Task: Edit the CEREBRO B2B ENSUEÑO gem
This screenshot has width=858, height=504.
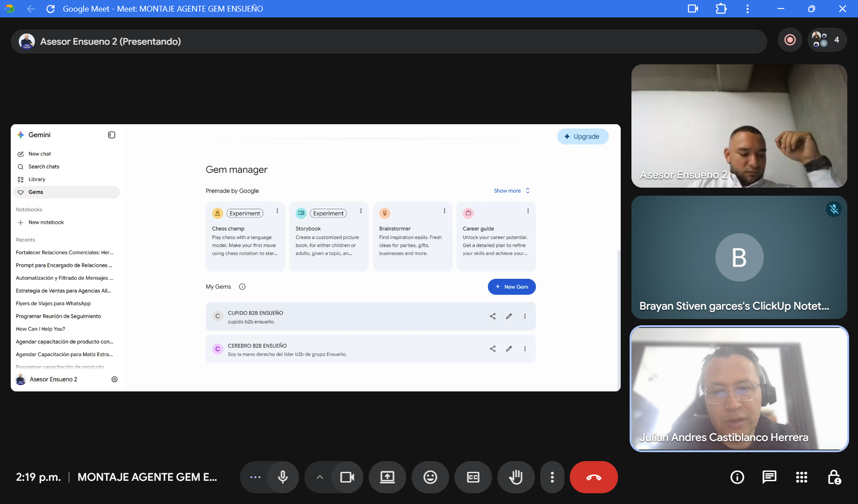Action: tap(509, 349)
